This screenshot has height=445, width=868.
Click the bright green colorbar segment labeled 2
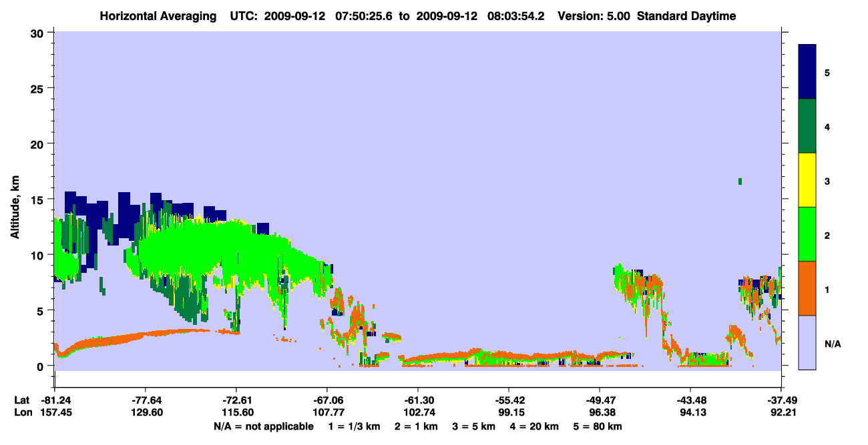pos(807,234)
